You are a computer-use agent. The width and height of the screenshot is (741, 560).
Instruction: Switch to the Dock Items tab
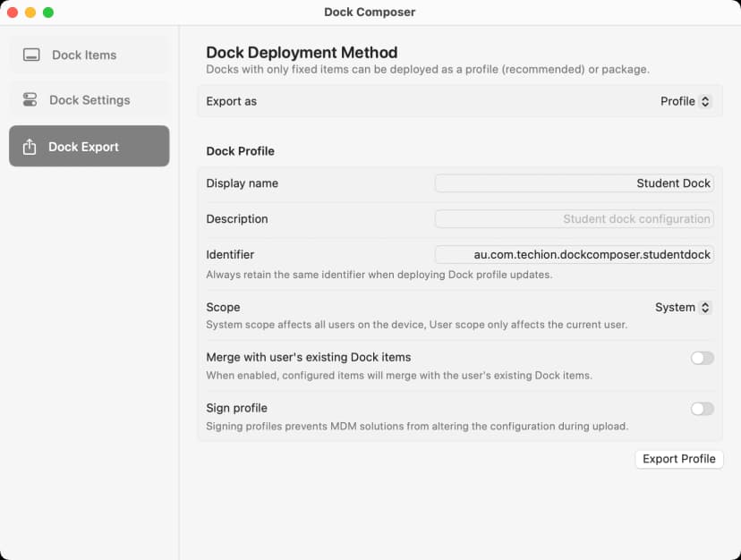click(84, 55)
